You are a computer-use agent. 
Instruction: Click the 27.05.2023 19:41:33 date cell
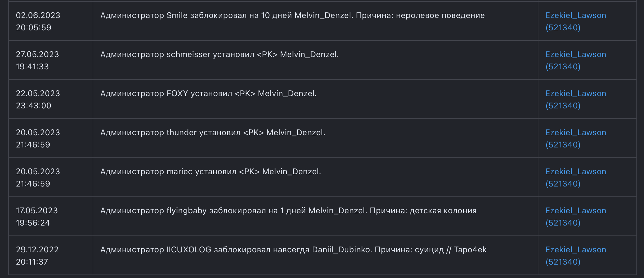coord(37,60)
